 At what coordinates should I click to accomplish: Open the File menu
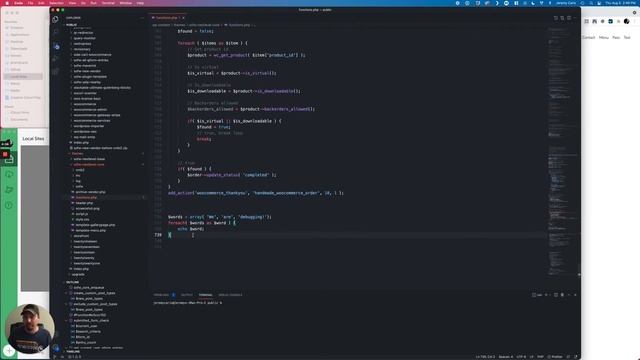pyautogui.click(x=31, y=3)
